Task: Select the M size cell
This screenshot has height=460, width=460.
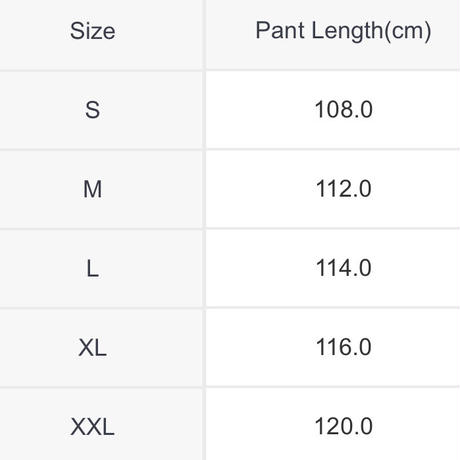Action: tap(101, 189)
